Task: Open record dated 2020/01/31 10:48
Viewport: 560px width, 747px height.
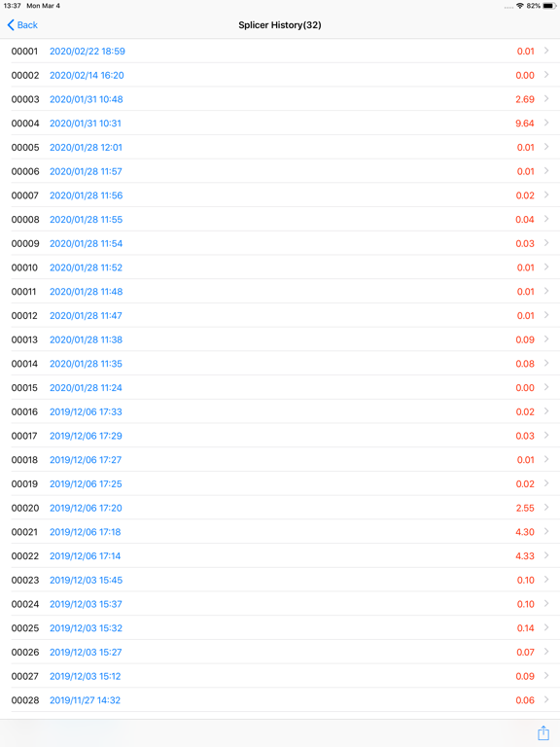Action: [87, 99]
